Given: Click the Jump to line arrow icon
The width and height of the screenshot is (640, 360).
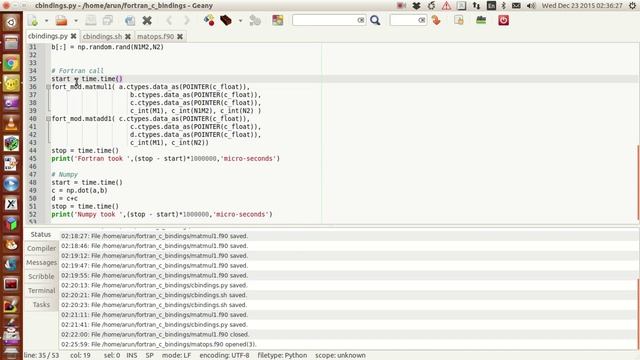Looking at the screenshot, I should click(x=436, y=20).
